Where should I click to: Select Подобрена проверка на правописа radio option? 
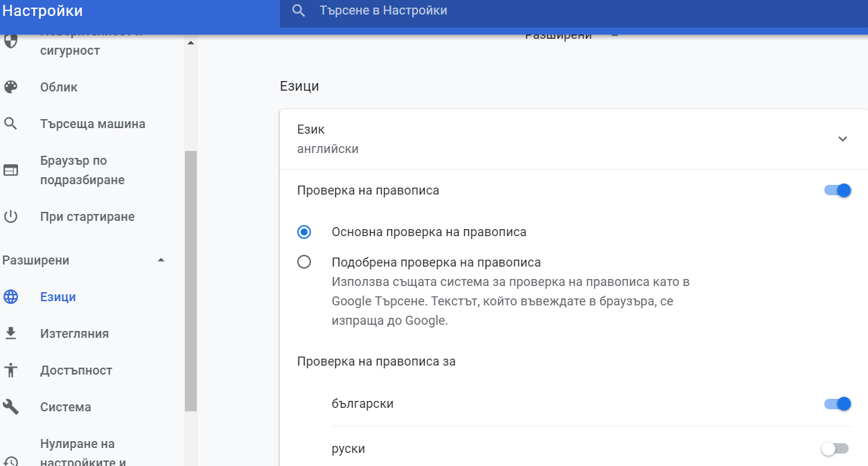[304, 262]
